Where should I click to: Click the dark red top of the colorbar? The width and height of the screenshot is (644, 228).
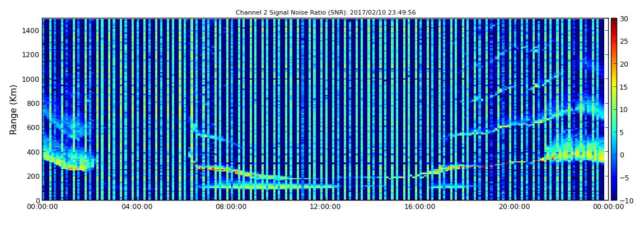pyautogui.click(x=614, y=22)
